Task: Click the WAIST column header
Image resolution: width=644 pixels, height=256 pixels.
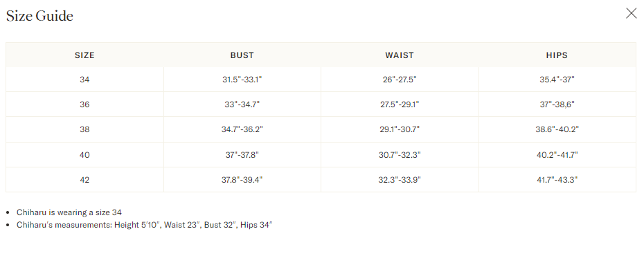Action: click(x=400, y=55)
